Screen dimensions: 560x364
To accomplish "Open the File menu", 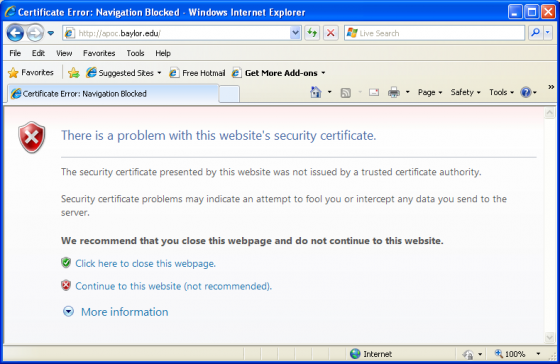I will pyautogui.click(x=15, y=53).
